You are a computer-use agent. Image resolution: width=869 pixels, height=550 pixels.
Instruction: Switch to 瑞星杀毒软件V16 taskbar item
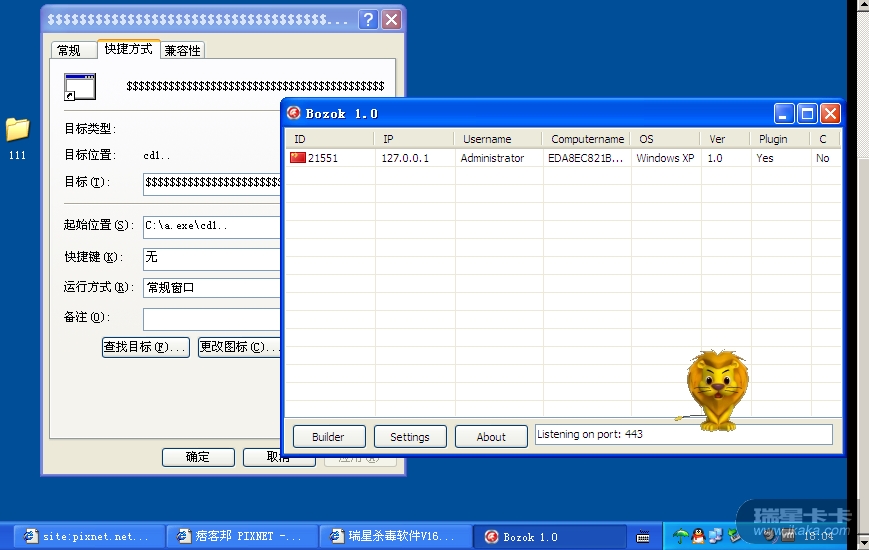396,536
